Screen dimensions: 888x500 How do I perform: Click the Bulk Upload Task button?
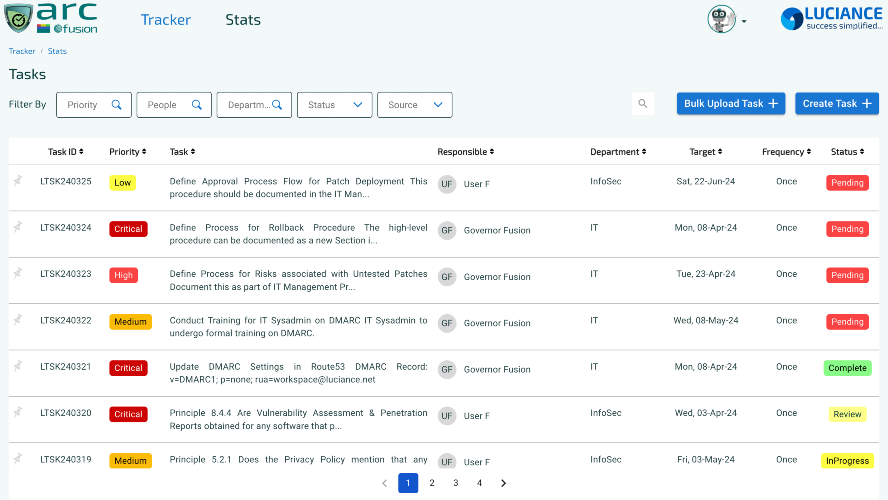point(731,104)
